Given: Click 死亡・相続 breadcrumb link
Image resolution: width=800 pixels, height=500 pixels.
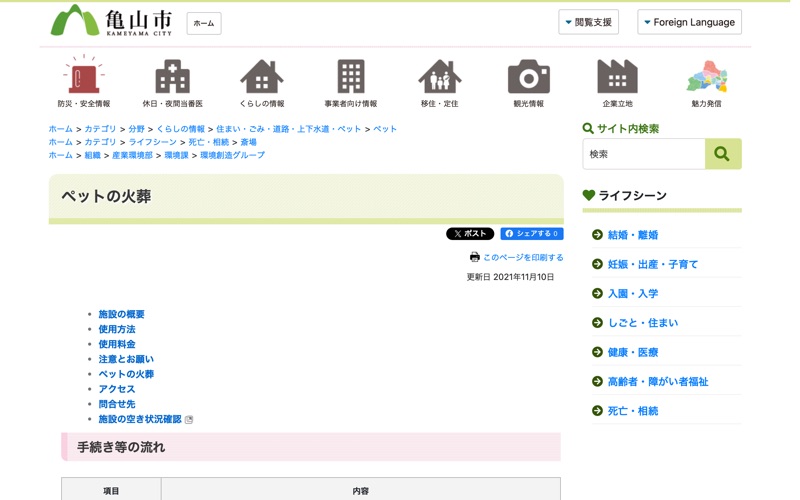Looking at the screenshot, I should 209,142.
